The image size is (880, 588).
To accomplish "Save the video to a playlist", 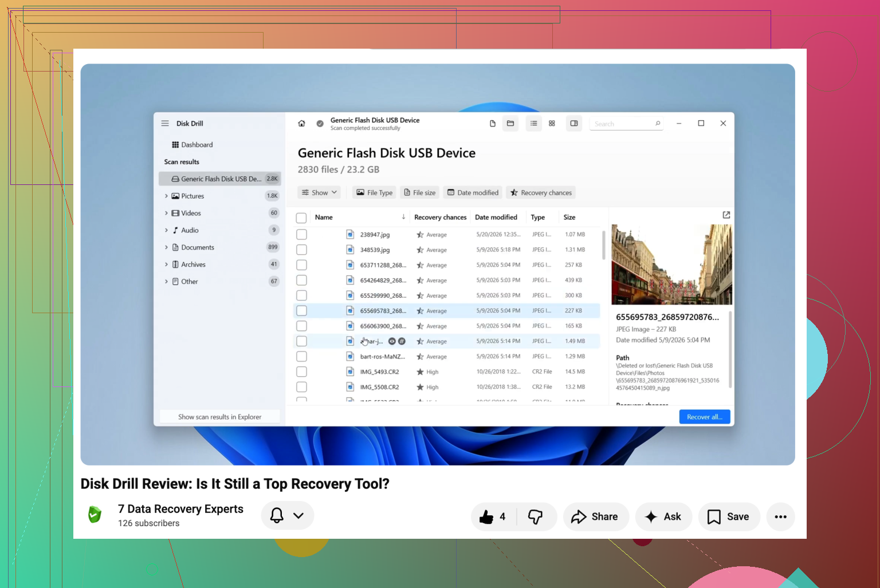I will (729, 517).
